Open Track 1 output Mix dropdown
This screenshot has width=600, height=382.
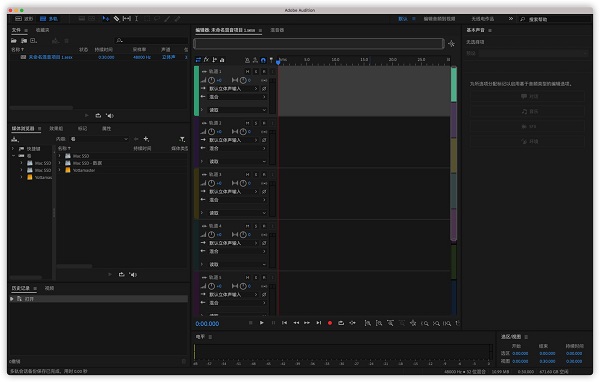tap(237, 97)
